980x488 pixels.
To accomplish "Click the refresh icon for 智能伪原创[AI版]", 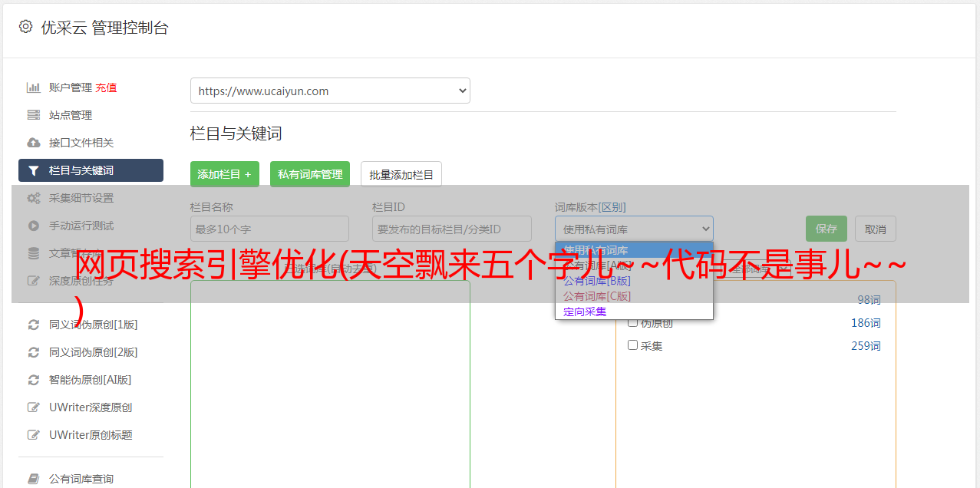I will point(34,380).
